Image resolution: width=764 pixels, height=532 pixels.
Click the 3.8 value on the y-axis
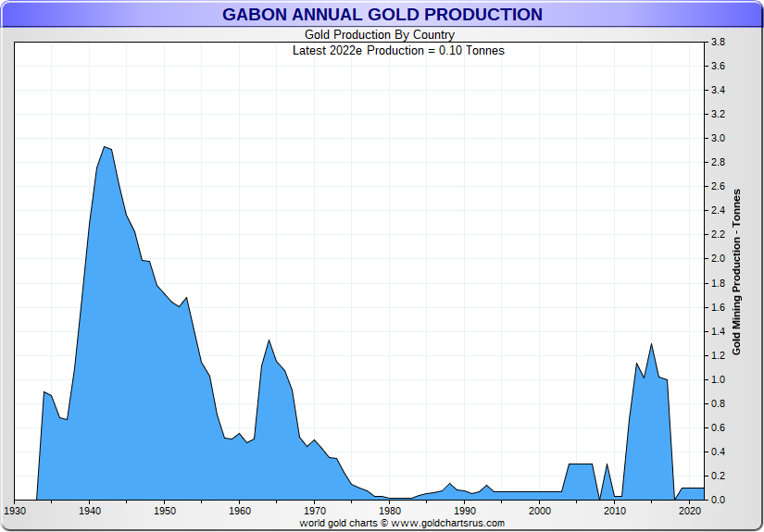717,43
